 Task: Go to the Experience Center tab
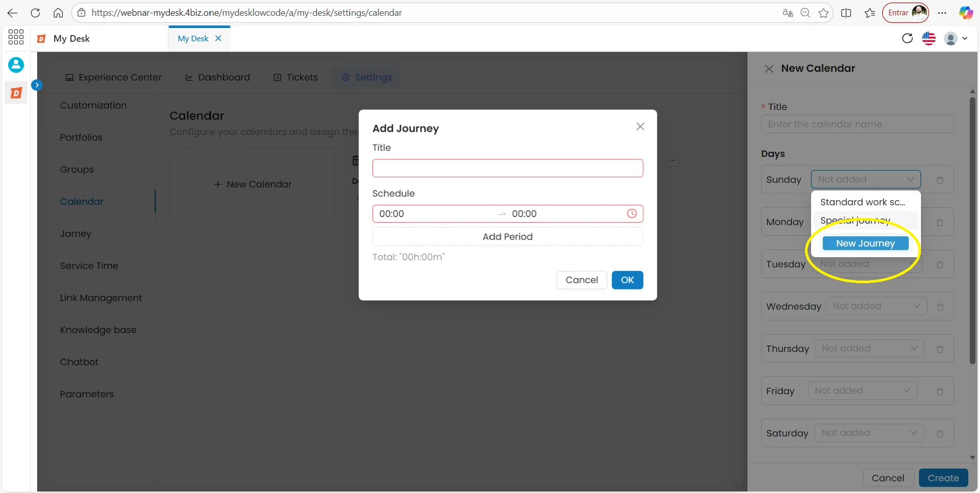tap(113, 77)
